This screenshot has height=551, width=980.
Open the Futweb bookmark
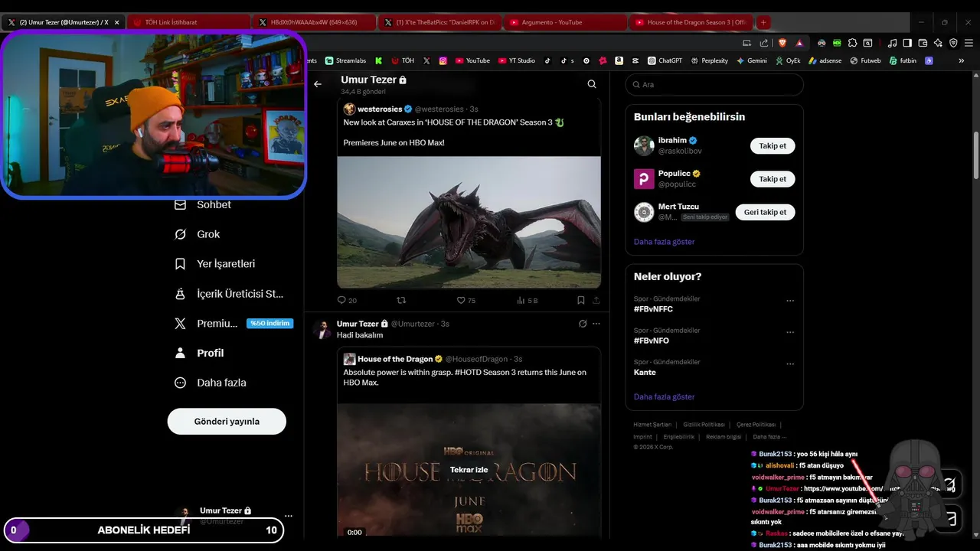click(865, 60)
